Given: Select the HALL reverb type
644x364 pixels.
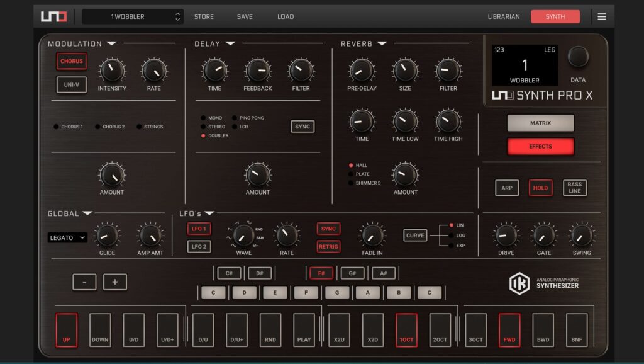Looking at the screenshot, I should [x=358, y=165].
